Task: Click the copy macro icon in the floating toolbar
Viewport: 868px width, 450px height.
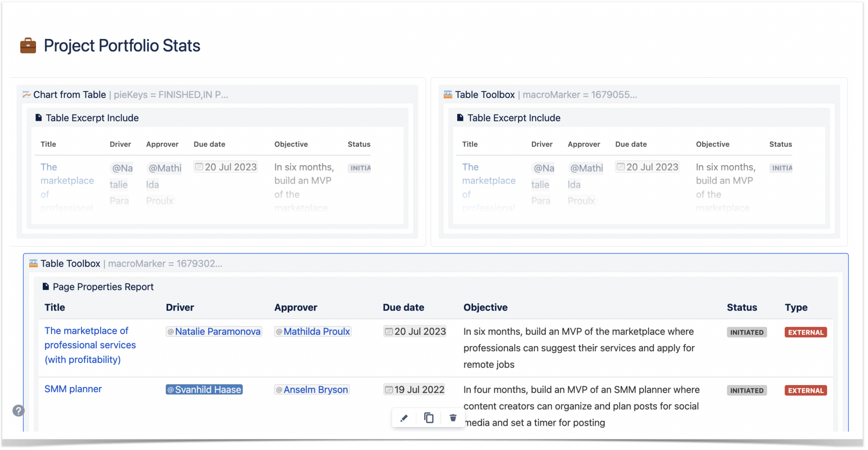Action: point(428,418)
